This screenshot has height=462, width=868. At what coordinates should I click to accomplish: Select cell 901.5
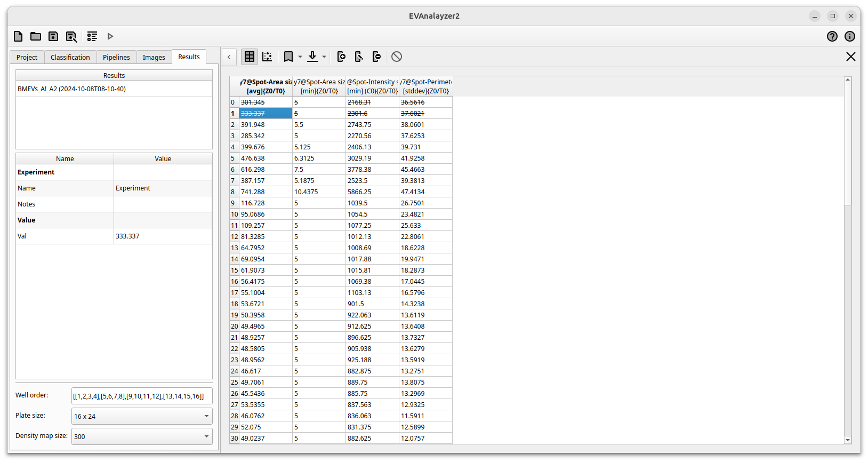pyautogui.click(x=373, y=304)
